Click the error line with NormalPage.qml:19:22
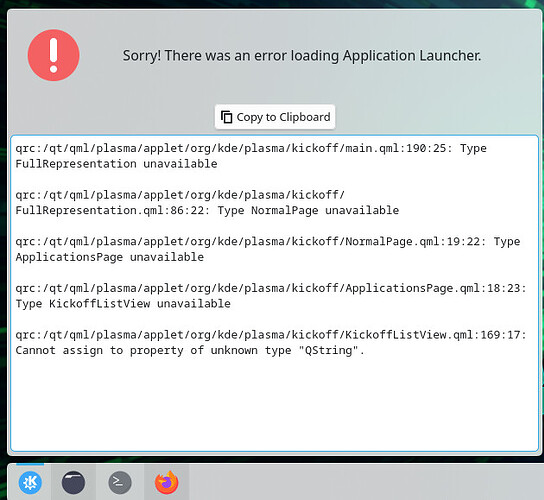 [267, 241]
